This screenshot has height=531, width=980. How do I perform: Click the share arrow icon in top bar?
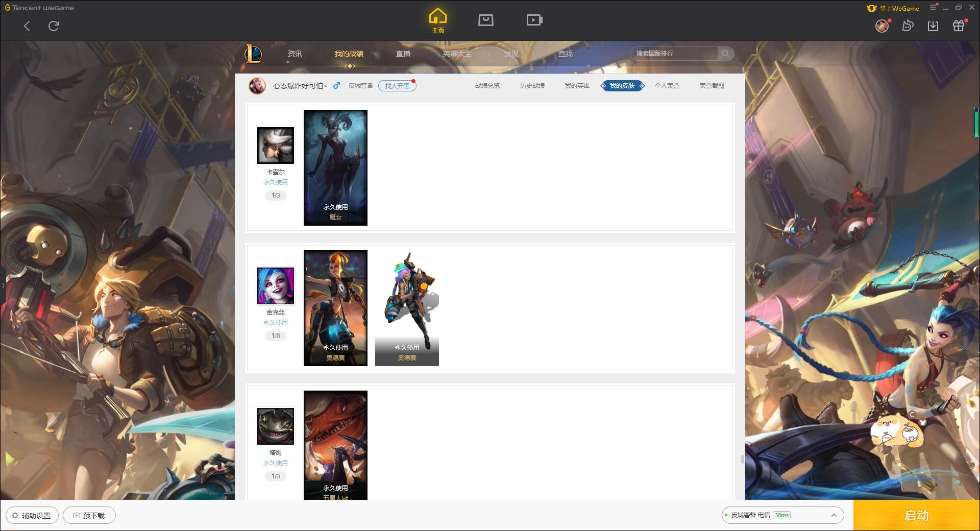[x=908, y=26]
